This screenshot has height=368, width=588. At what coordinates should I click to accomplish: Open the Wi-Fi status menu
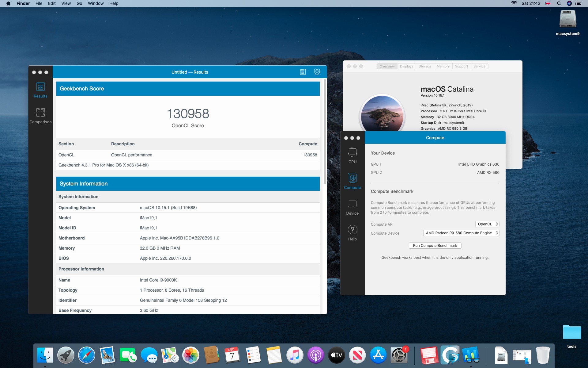(514, 3)
